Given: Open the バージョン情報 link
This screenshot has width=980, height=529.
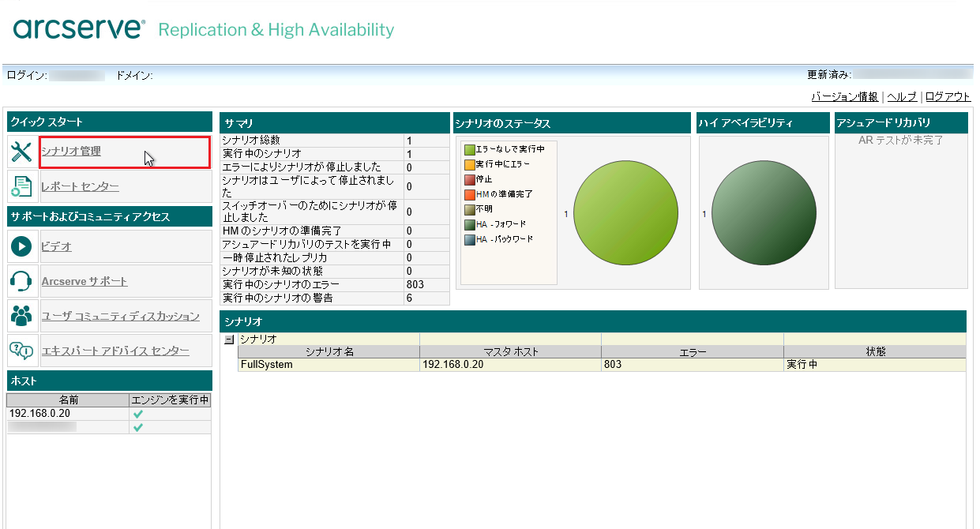Looking at the screenshot, I should coord(844,96).
